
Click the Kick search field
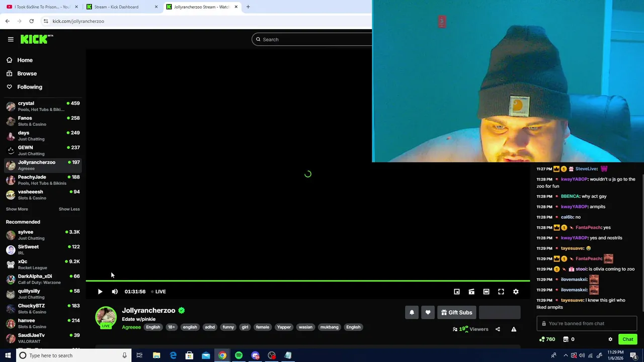[312, 39]
